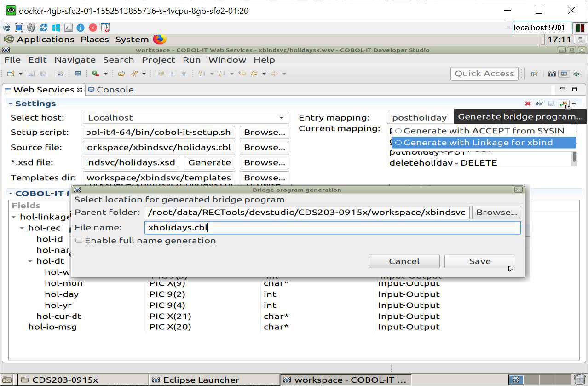Collapse the Settings section

pyautogui.click(x=10, y=104)
